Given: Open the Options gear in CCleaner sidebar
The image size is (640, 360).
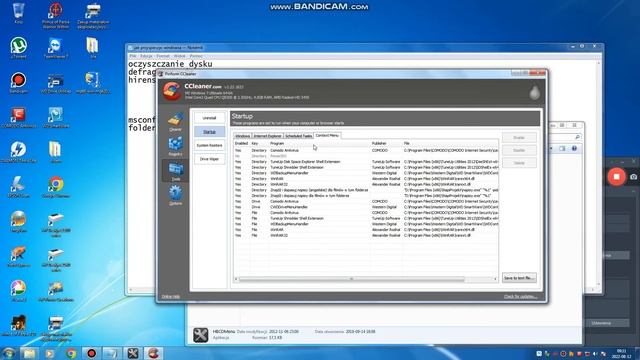Looking at the screenshot, I should [x=176, y=195].
